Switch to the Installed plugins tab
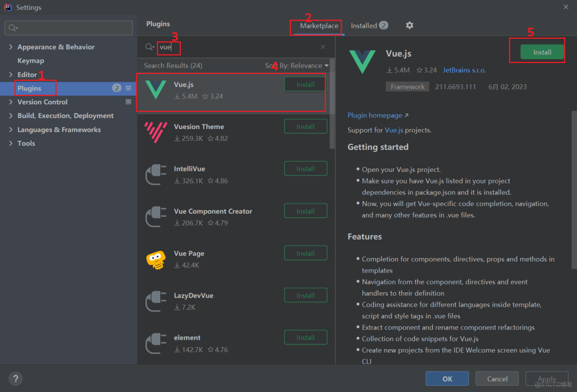The width and height of the screenshot is (577, 392). [x=365, y=25]
